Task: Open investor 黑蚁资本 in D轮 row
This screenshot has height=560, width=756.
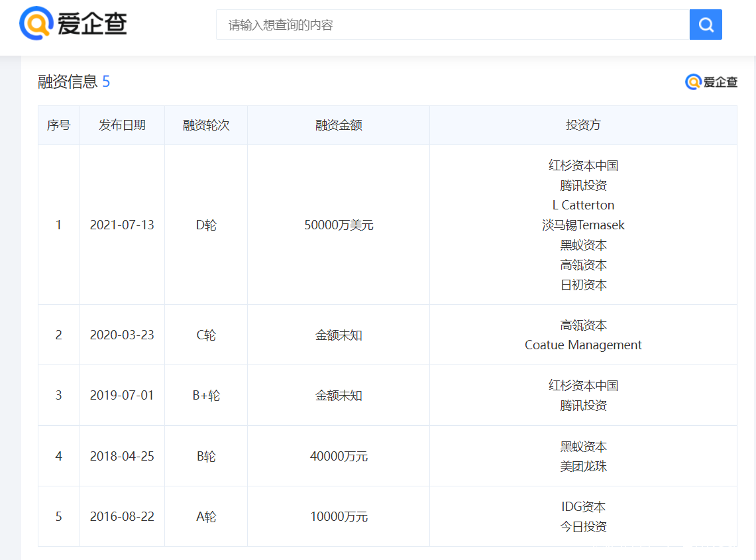Action: (583, 245)
